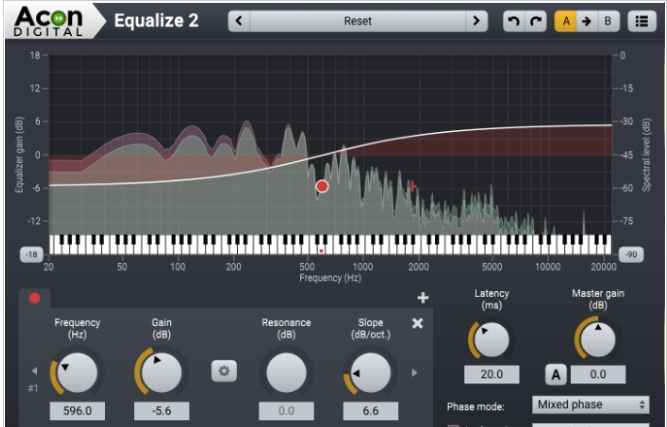Viewport: 667px width, 427px height.
Task: Click the undo arrow button
Action: tap(511, 20)
